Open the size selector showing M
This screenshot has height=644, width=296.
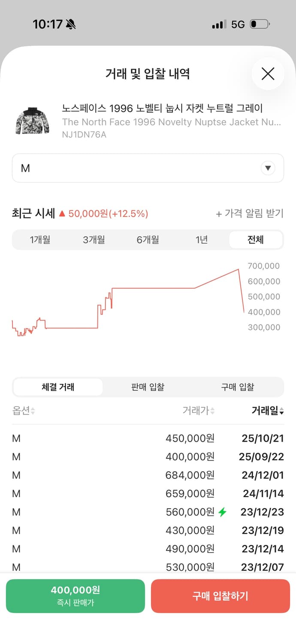click(x=148, y=168)
